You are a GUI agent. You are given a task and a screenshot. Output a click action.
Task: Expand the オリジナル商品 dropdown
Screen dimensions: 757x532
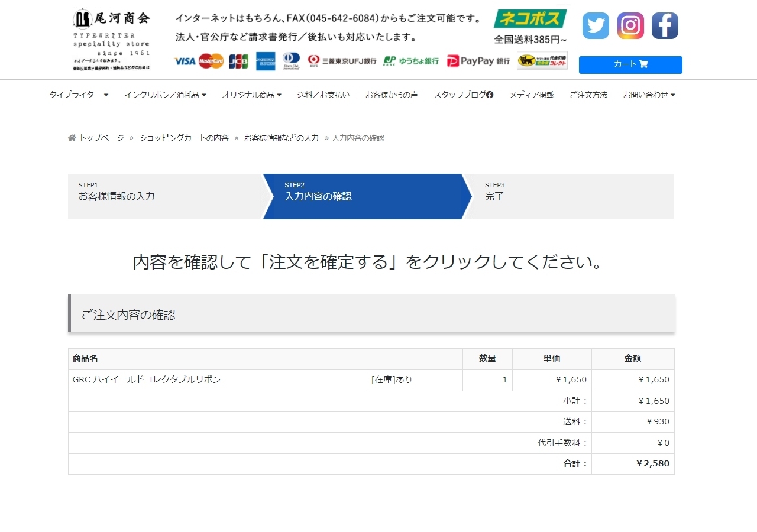click(x=251, y=95)
